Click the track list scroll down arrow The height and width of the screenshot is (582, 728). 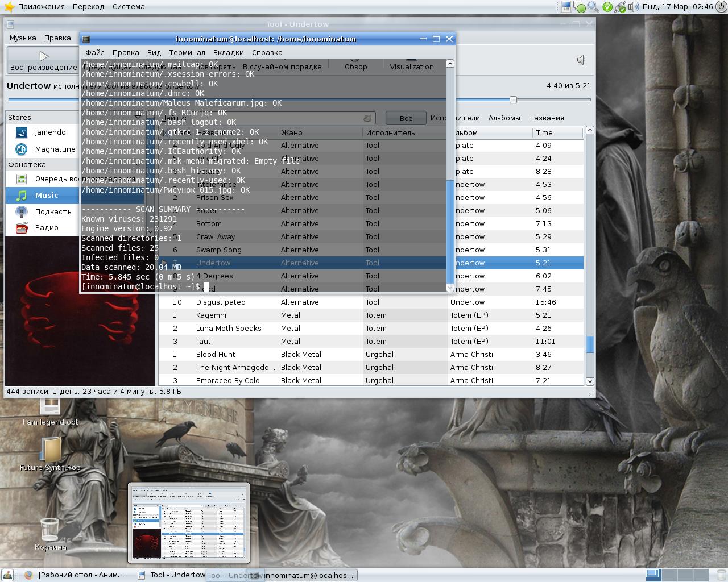click(x=590, y=381)
